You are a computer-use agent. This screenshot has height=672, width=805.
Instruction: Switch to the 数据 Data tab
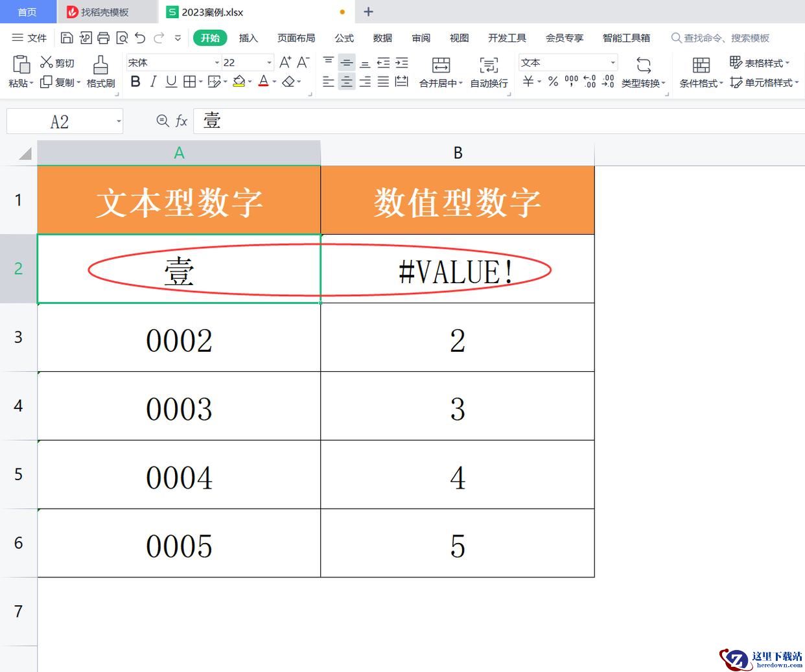click(382, 38)
